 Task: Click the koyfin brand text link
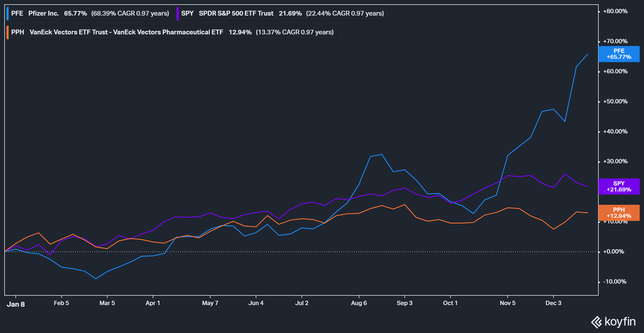coord(620,322)
